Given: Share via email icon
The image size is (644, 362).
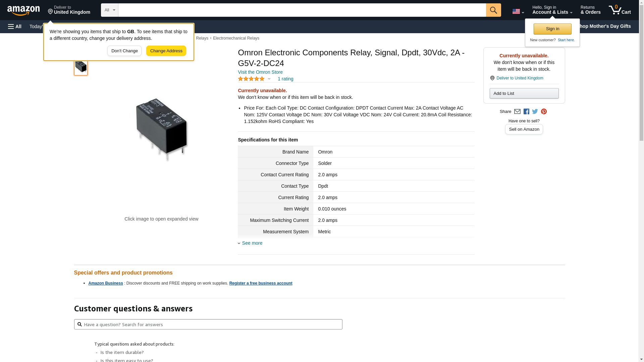Looking at the screenshot, I should coord(517,112).
